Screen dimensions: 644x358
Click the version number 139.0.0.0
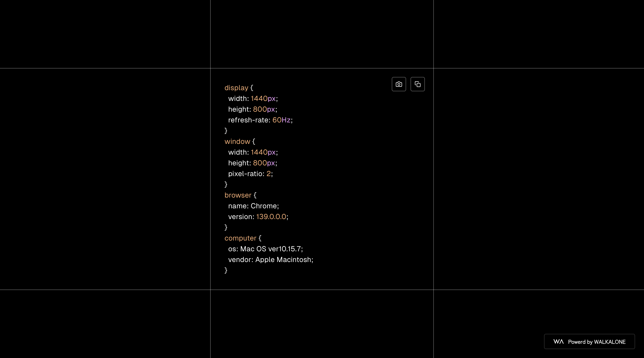pyautogui.click(x=271, y=217)
